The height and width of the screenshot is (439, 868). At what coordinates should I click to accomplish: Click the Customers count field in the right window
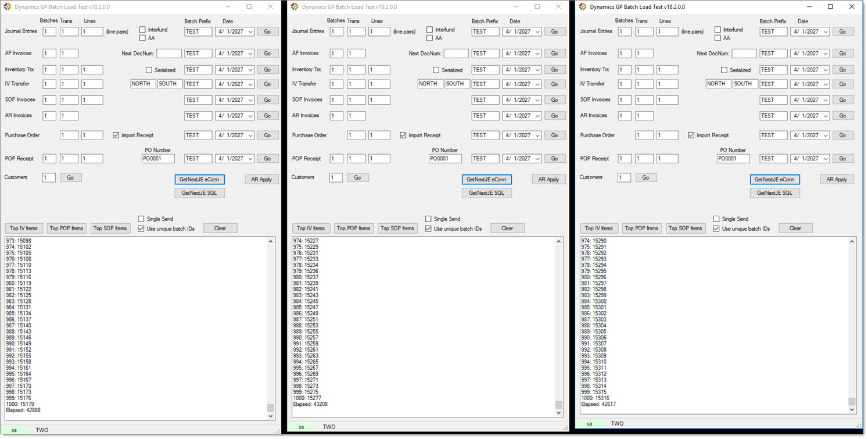(x=624, y=178)
